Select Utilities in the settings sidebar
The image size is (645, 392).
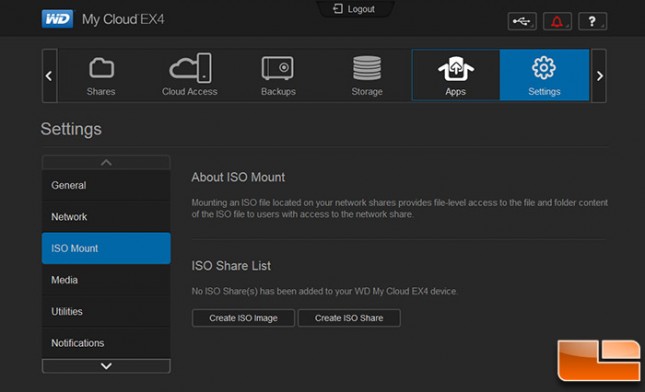coord(106,311)
